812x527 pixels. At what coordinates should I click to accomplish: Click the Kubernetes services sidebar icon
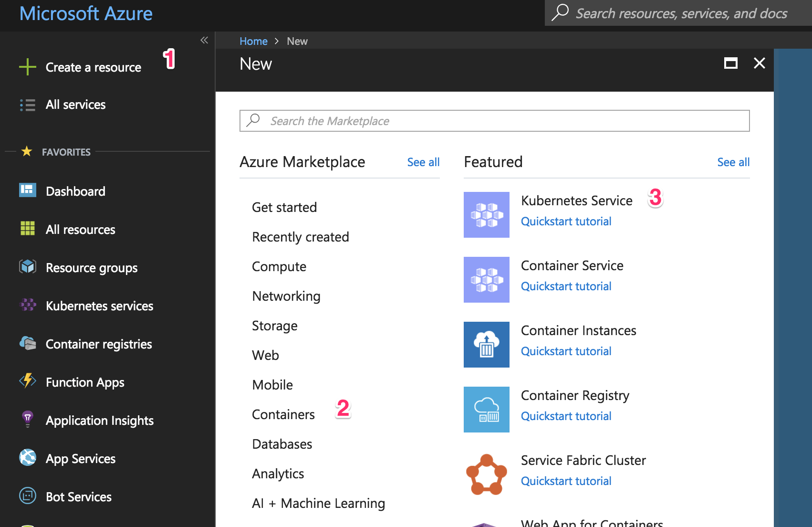(x=28, y=305)
